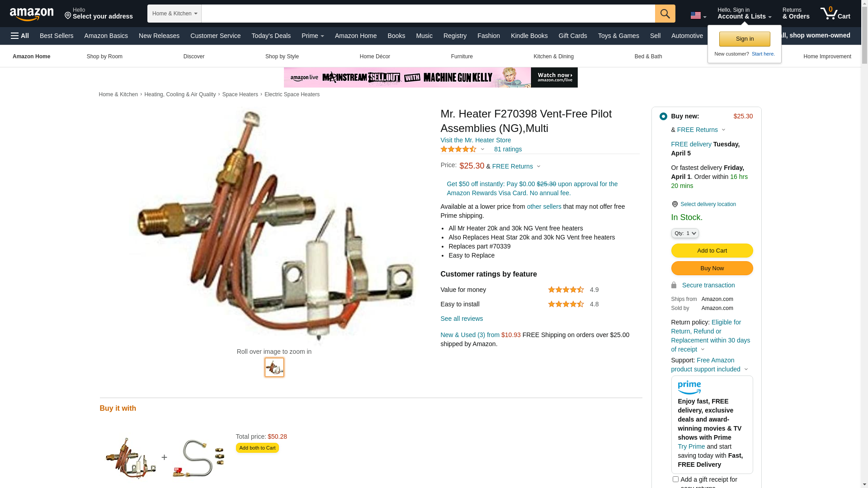Click the Buy Now button

712,268
